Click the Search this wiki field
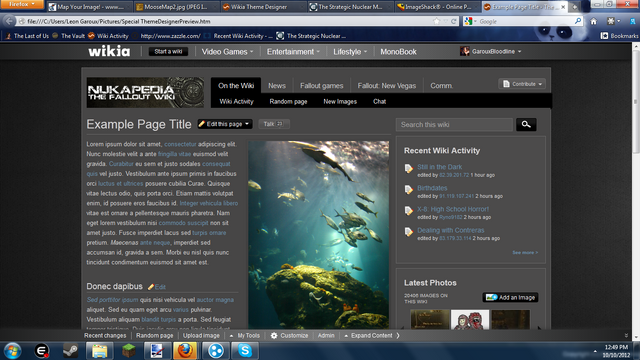This screenshot has width=640, height=360. [454, 124]
